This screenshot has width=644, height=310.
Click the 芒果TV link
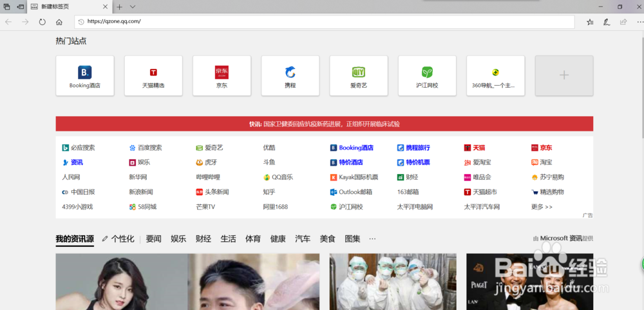coord(205,207)
